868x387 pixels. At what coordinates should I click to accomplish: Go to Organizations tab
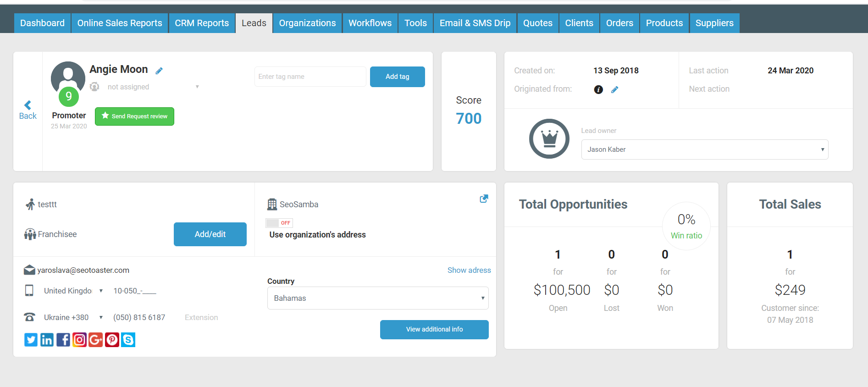[307, 23]
